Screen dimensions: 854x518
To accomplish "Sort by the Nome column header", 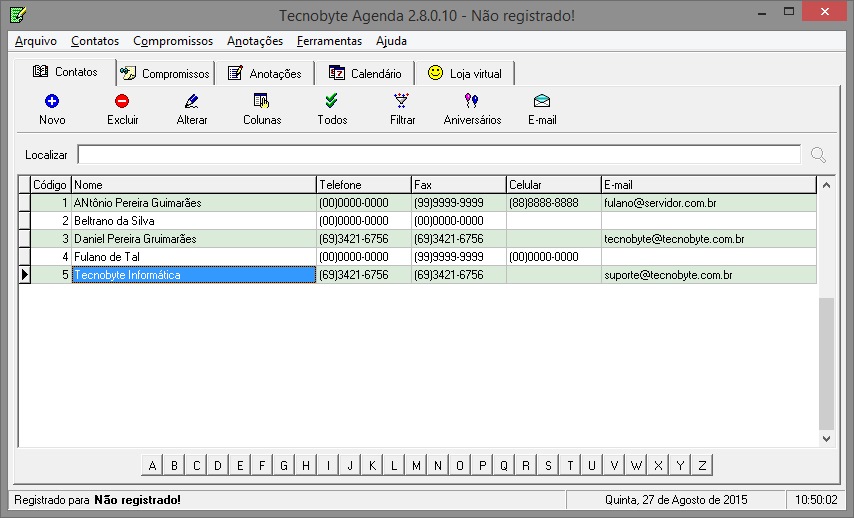I will 193,185.
